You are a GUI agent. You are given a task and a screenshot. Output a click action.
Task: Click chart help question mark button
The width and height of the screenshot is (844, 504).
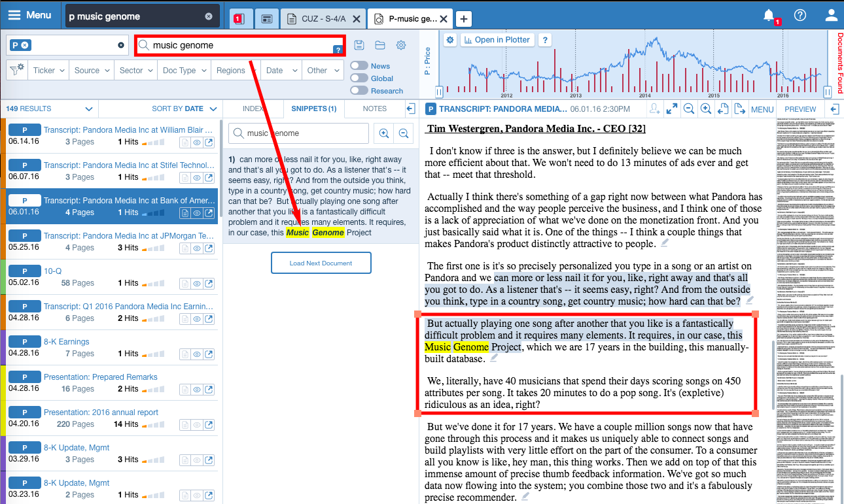545,40
